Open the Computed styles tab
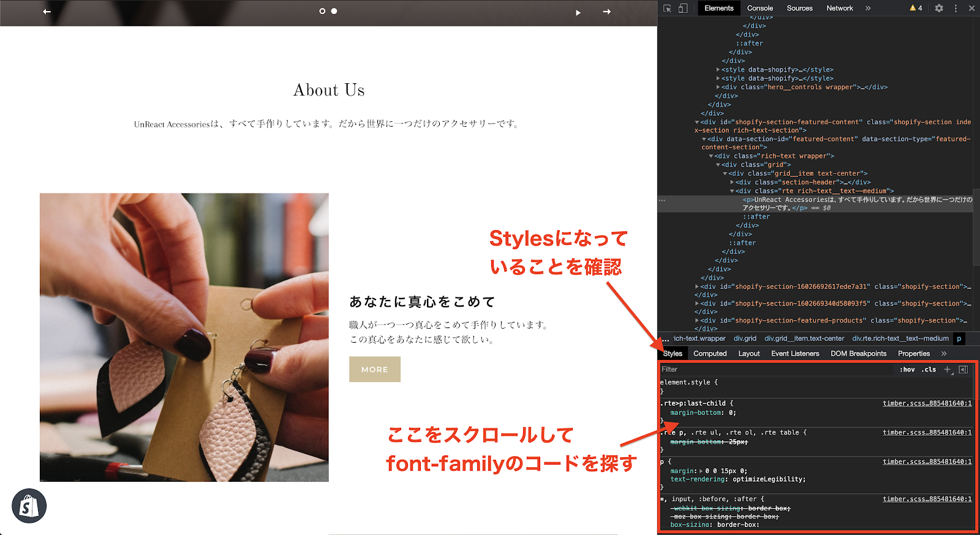Image resolution: width=980 pixels, height=535 pixels. tap(710, 354)
